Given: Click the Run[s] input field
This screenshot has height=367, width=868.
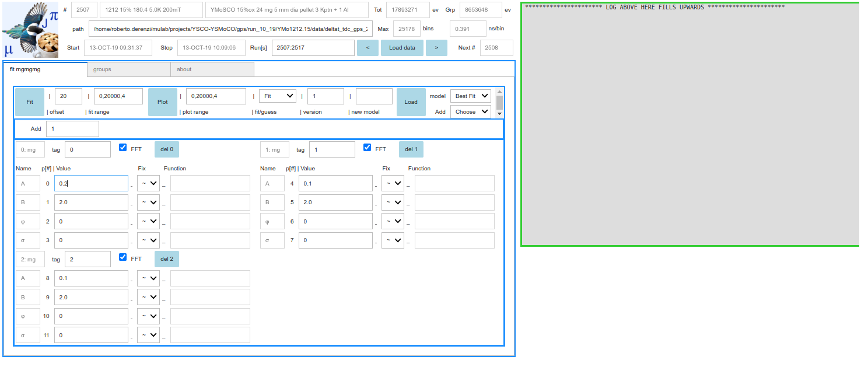Looking at the screenshot, I should click(x=313, y=48).
